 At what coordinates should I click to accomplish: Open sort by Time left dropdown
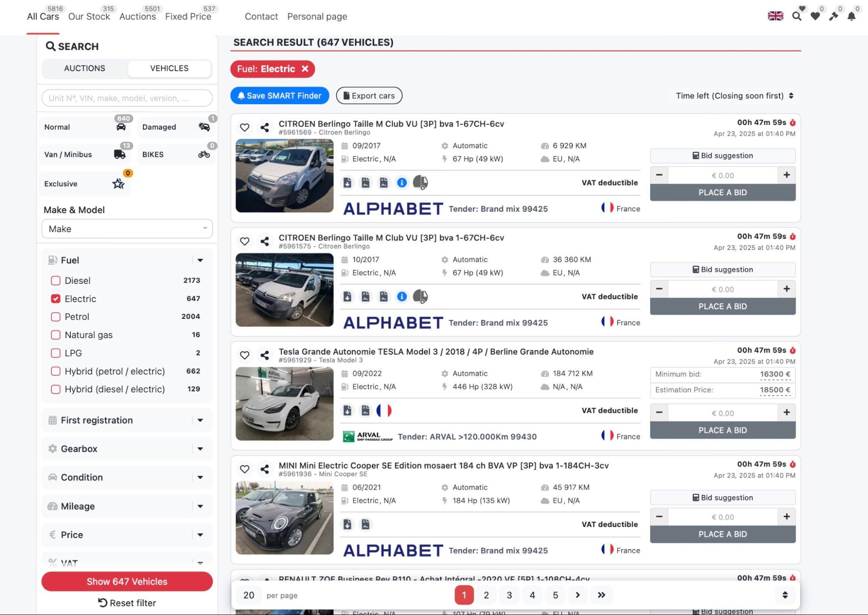click(x=734, y=95)
